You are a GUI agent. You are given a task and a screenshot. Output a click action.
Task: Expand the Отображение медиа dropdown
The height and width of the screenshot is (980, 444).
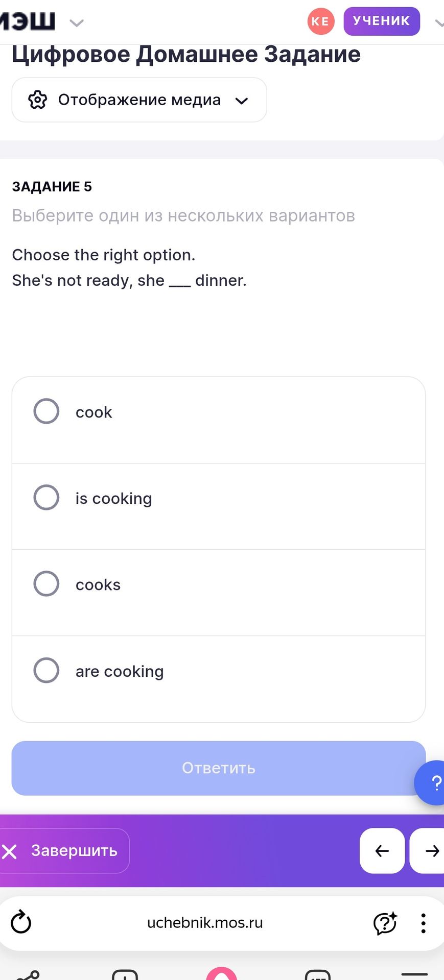coord(139,100)
